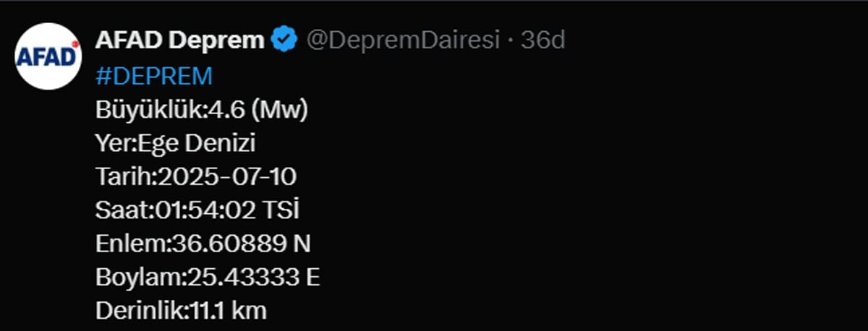Open the #DEPREM hashtag

pyautogui.click(x=154, y=75)
